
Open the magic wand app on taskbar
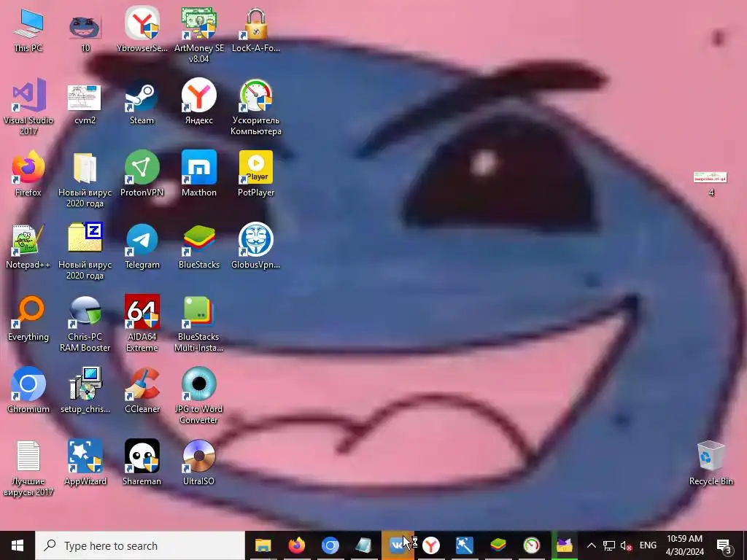(x=465, y=545)
